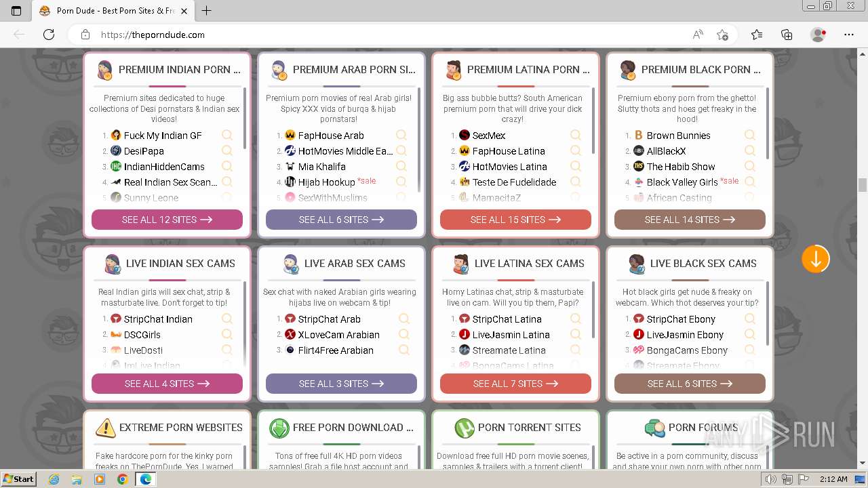Click the magnifier icon beside BongaCams Ebony
This screenshot has width=868, height=488.
pos(750,350)
